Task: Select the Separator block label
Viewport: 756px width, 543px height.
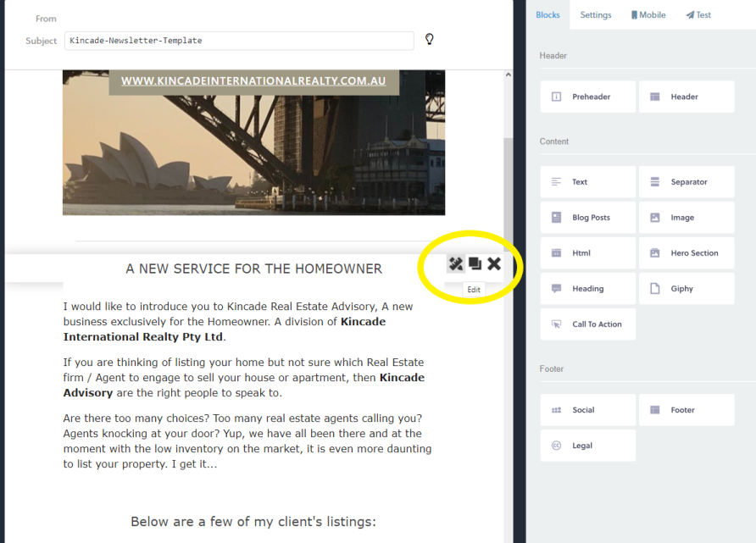Action: tap(689, 181)
